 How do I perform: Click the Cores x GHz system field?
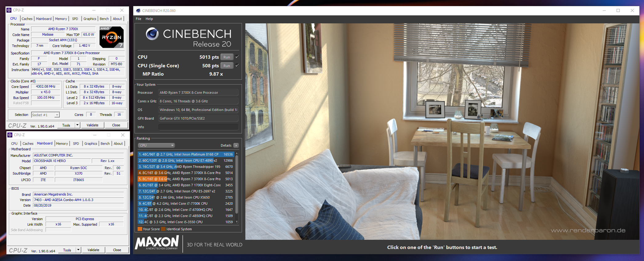(x=198, y=101)
